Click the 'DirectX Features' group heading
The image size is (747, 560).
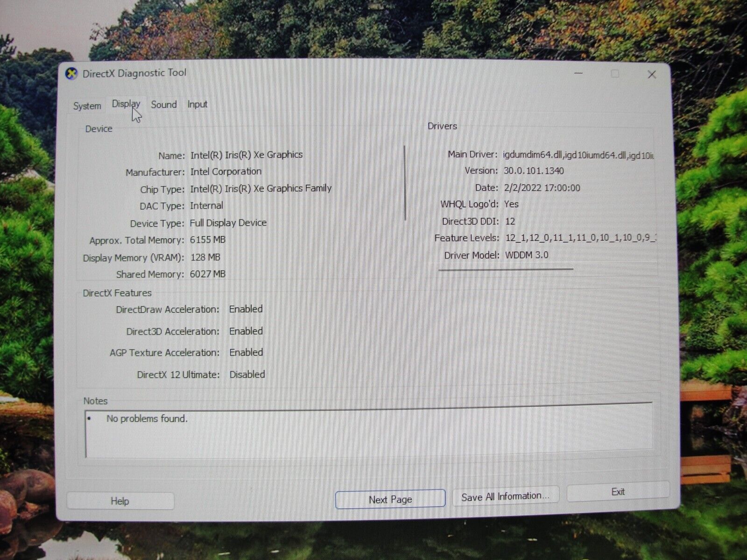pyautogui.click(x=117, y=293)
